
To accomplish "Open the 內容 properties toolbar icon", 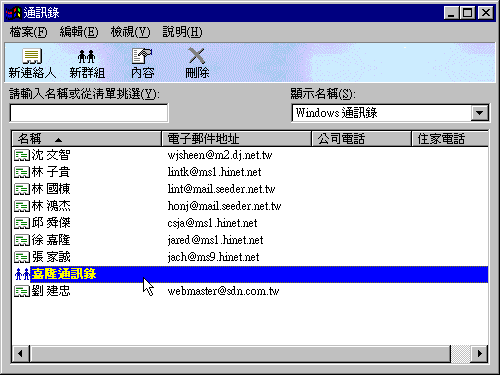I will pos(142,56).
